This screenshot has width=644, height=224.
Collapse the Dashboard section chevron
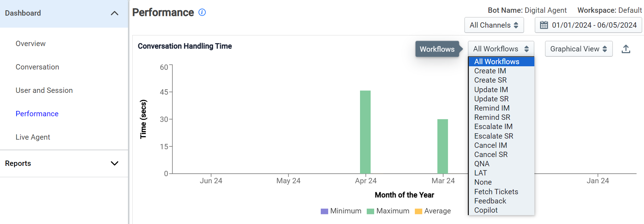pos(114,13)
